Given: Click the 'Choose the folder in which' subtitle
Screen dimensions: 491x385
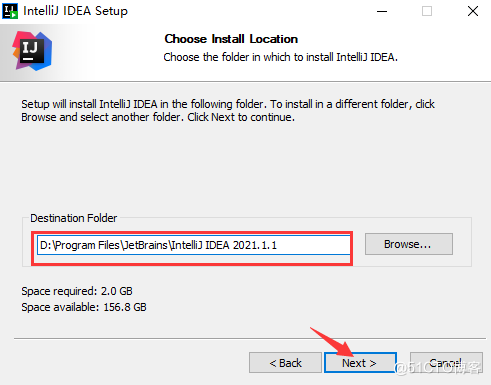Looking at the screenshot, I should pos(280,57).
